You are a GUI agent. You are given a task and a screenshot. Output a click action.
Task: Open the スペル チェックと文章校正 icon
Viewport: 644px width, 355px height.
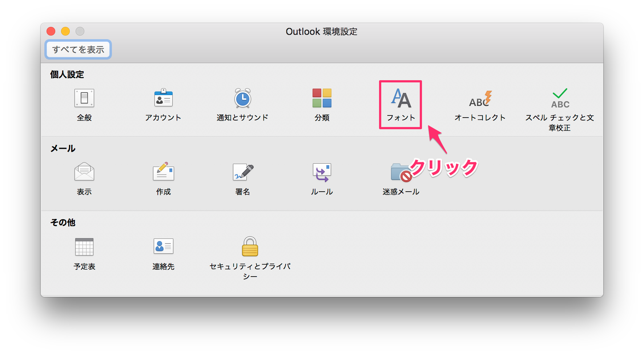[x=560, y=98]
